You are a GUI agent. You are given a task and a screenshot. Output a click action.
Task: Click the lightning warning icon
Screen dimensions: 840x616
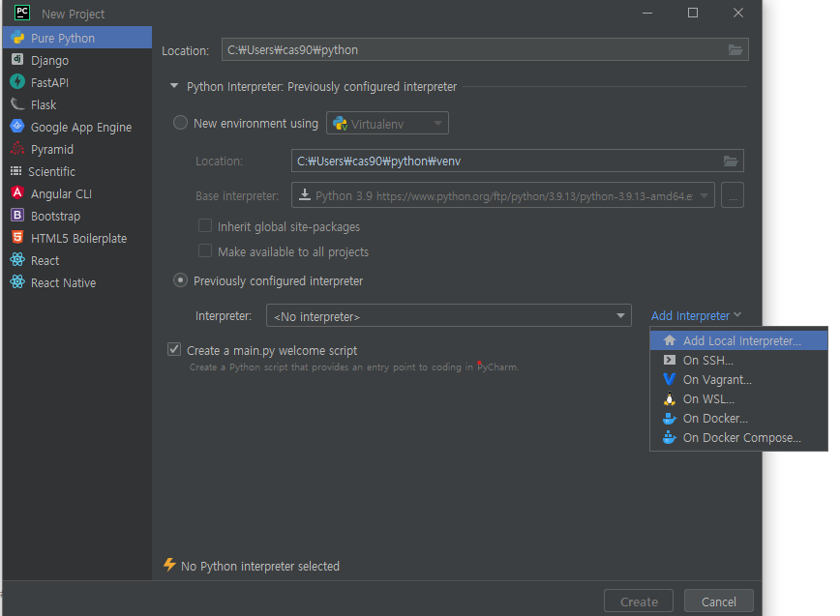tap(169, 565)
